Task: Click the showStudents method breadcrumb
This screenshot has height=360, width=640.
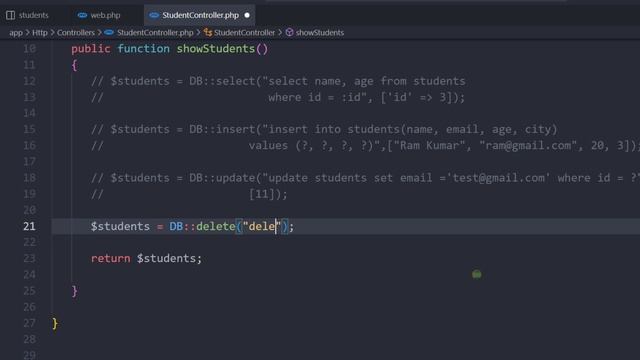Action: point(320,33)
